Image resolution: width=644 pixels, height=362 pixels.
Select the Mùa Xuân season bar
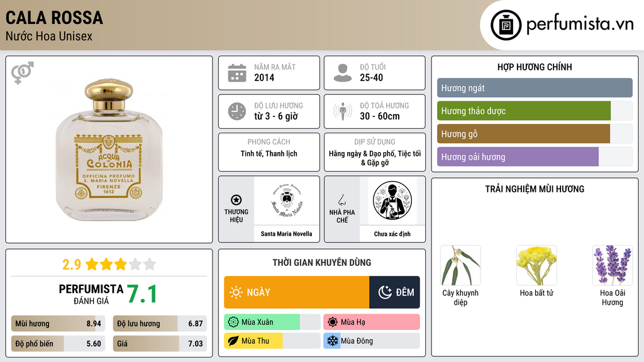pos(272,322)
